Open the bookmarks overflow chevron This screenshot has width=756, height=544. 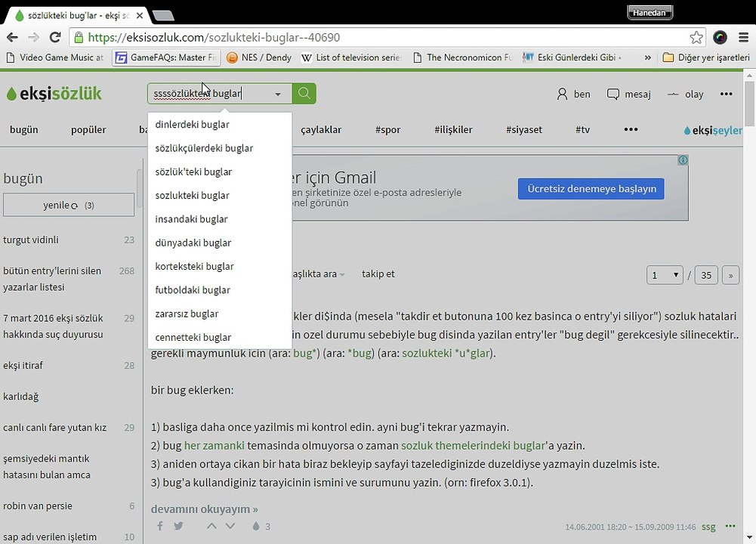coord(647,57)
